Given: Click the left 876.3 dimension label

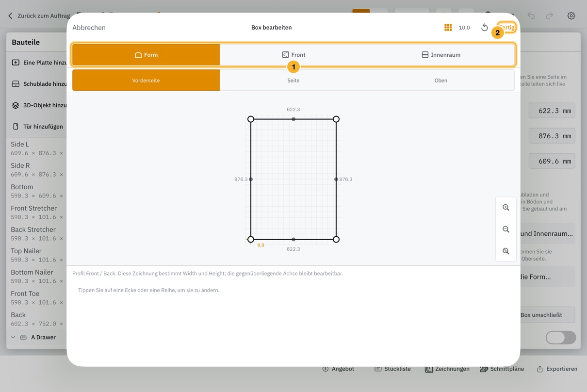Looking at the screenshot, I should 241,179.
